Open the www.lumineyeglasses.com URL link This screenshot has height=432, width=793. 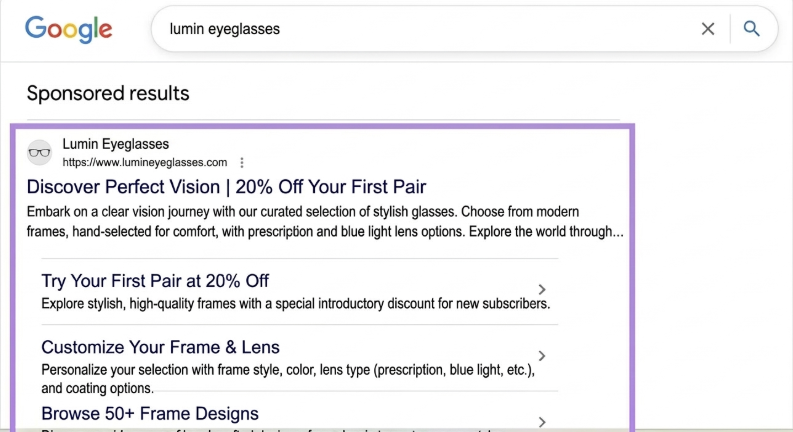pos(144,162)
